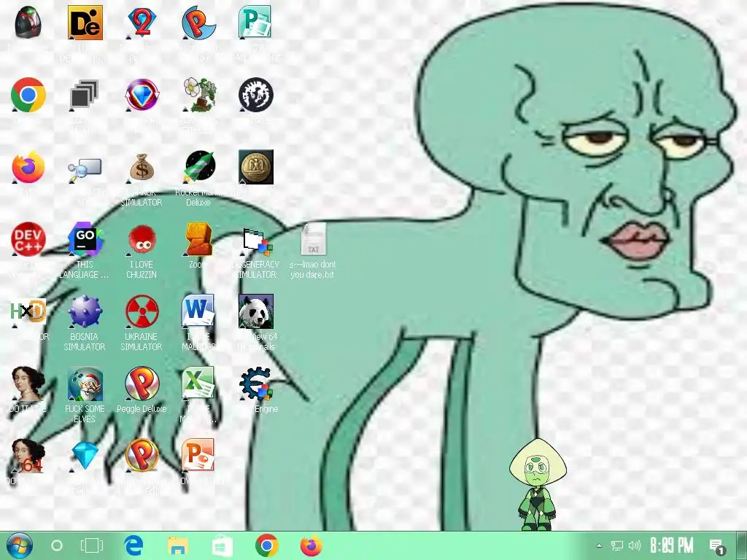
Task: Select the black circular emblem shortcut
Action: [x=256, y=95]
